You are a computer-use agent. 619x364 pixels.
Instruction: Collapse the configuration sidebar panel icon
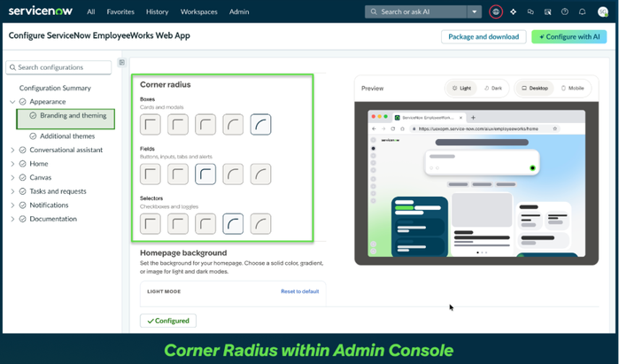(122, 62)
